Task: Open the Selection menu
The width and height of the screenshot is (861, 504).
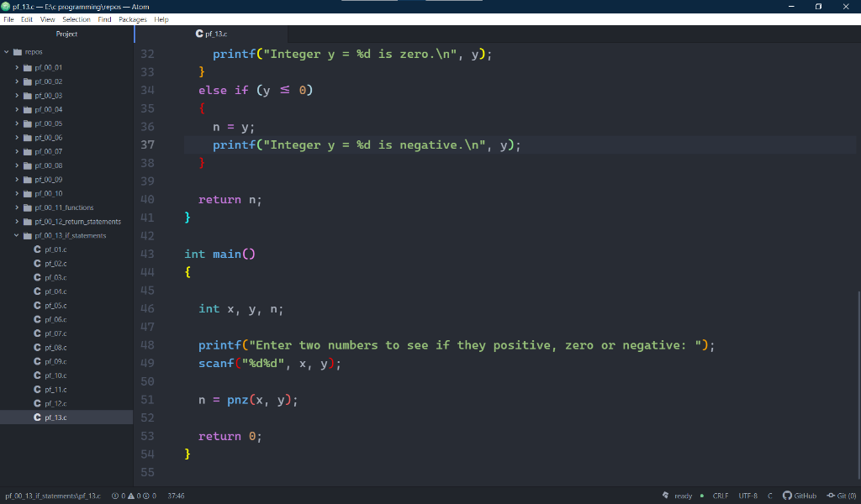Action: click(x=77, y=19)
